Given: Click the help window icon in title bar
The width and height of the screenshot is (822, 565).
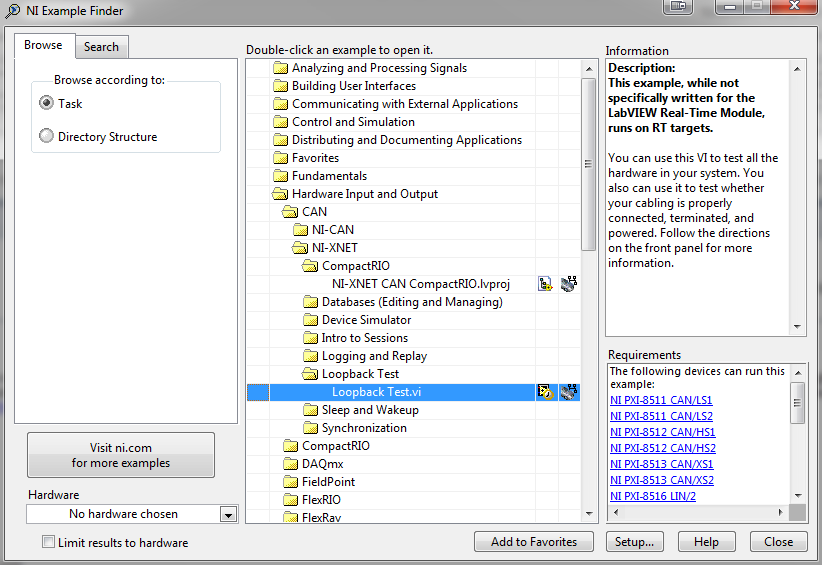Looking at the screenshot, I should [678, 7].
